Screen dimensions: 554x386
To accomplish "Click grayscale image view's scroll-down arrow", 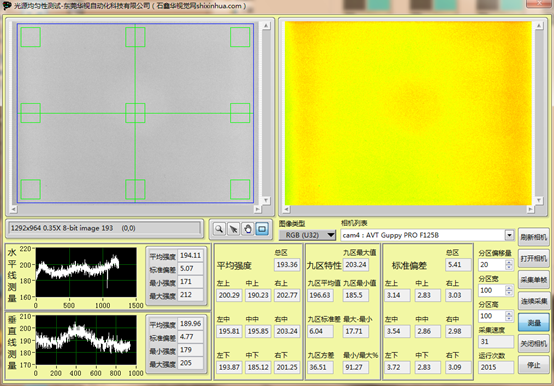I will (266, 201).
